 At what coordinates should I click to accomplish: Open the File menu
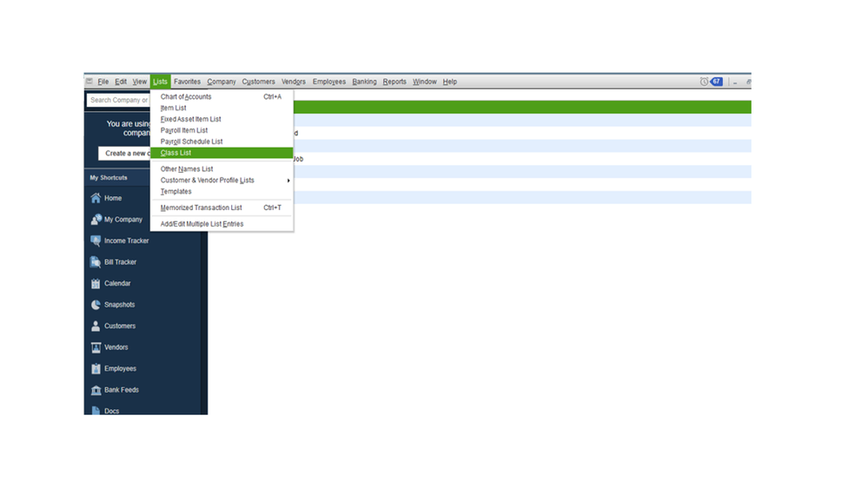pyautogui.click(x=103, y=82)
